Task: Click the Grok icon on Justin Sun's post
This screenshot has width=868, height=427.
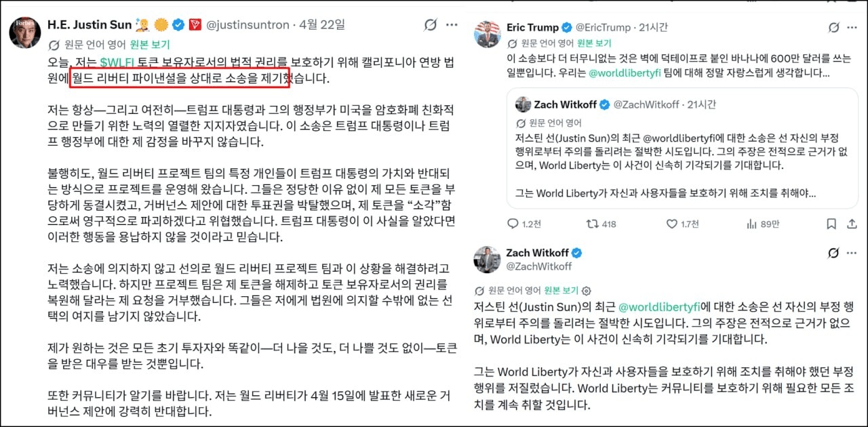Action: click(429, 26)
